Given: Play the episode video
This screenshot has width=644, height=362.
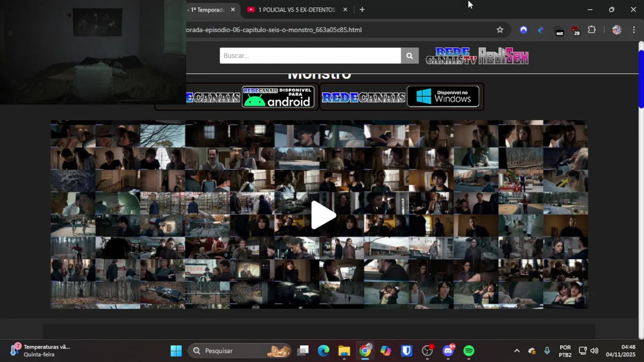Looking at the screenshot, I should pyautogui.click(x=323, y=215).
